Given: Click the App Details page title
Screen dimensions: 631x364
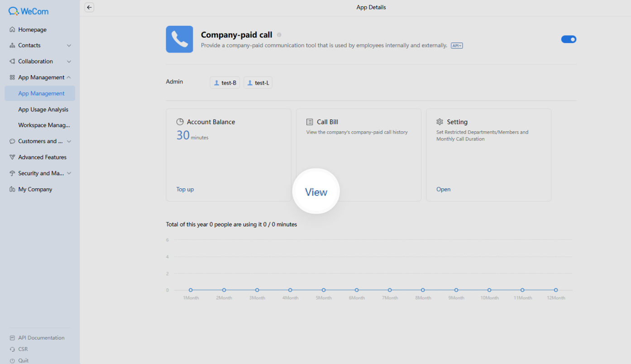Looking at the screenshot, I should (371, 7).
